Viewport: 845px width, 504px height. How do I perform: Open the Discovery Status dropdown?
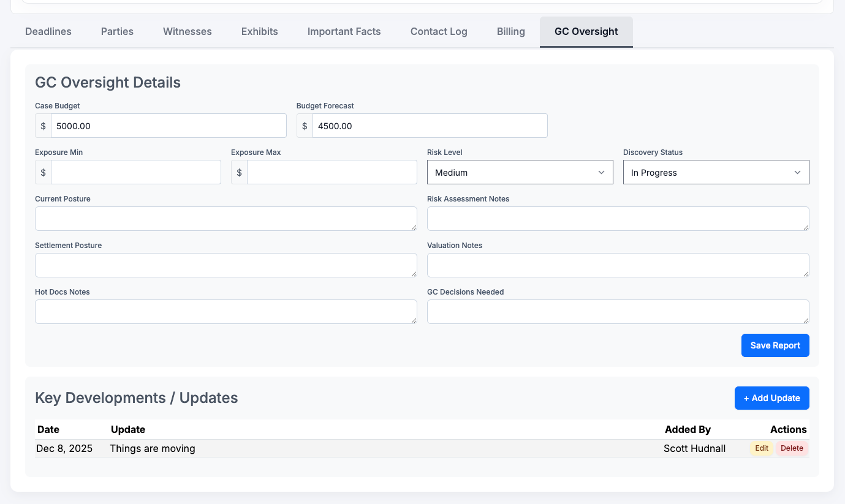point(716,172)
